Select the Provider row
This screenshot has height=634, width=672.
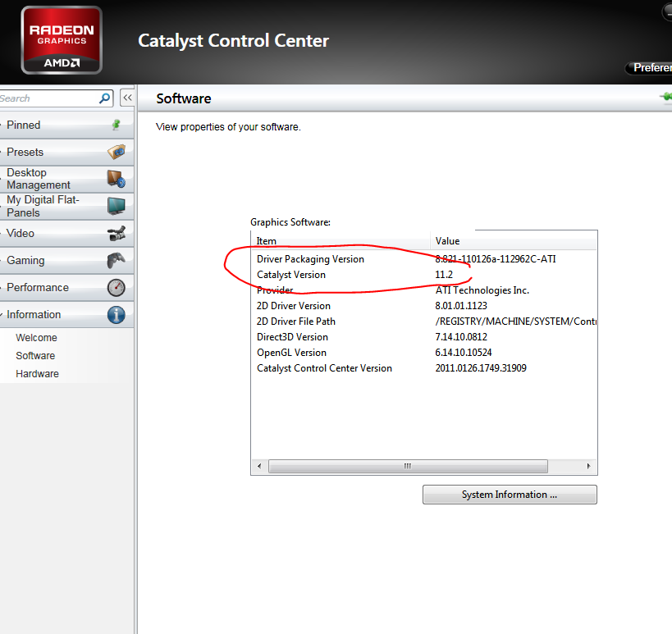(424, 290)
